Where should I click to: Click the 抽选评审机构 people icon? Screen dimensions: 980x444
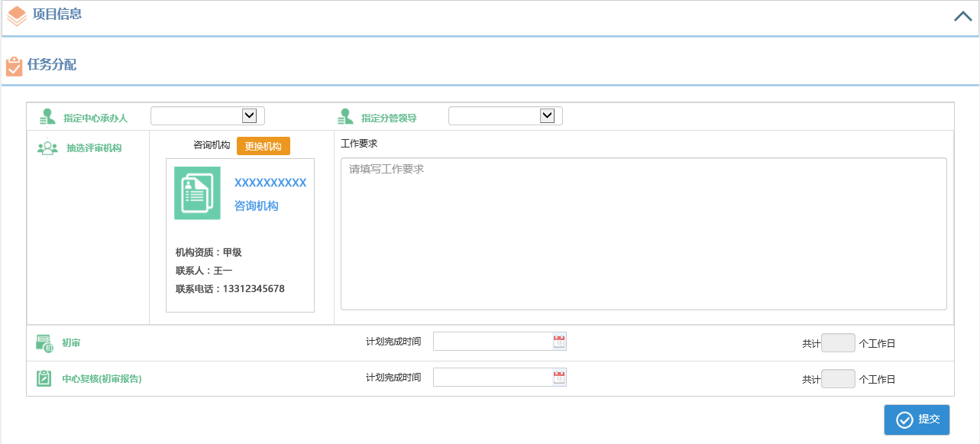click(47, 148)
